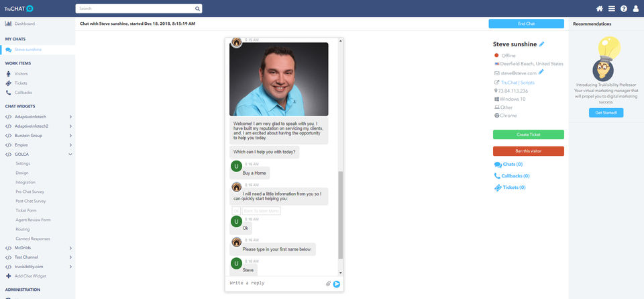Click the Visitors person icon
This screenshot has height=299, width=644.
click(9, 74)
